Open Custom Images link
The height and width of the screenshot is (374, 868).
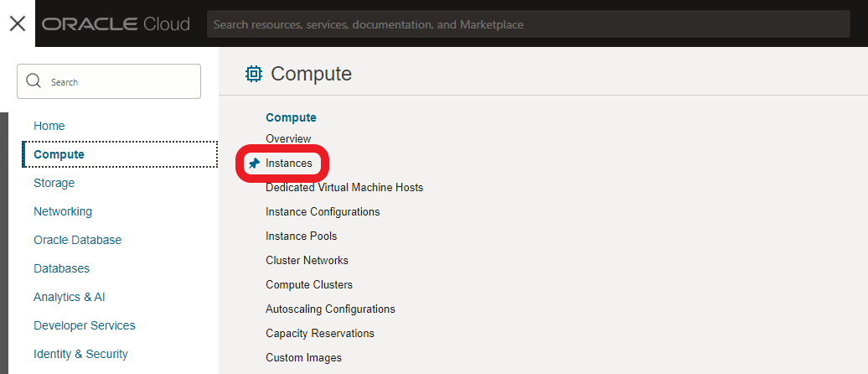(x=303, y=357)
